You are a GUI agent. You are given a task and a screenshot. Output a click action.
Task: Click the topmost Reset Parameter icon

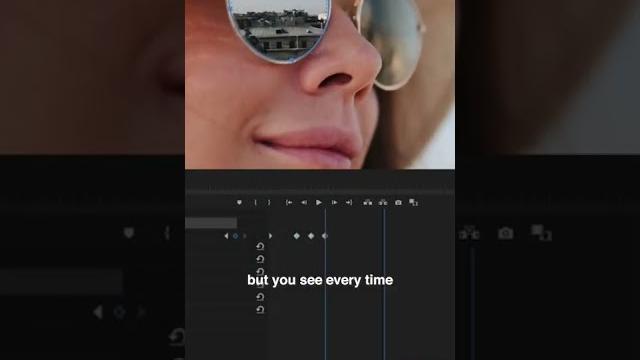pyautogui.click(x=260, y=246)
